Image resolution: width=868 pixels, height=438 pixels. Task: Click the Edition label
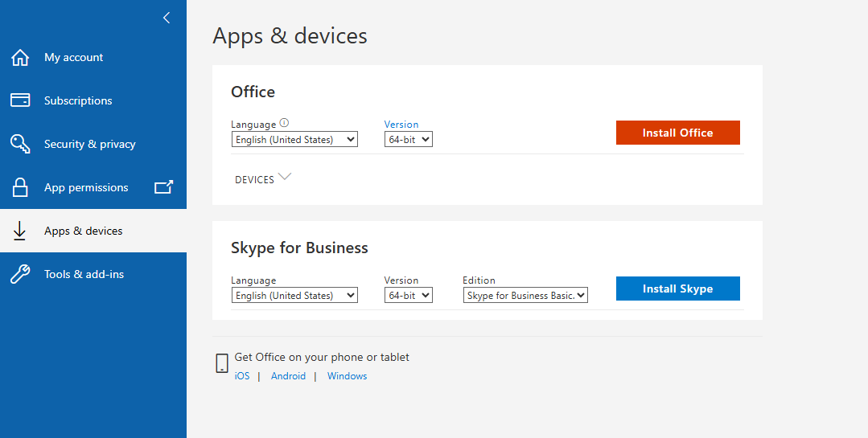[479, 280]
